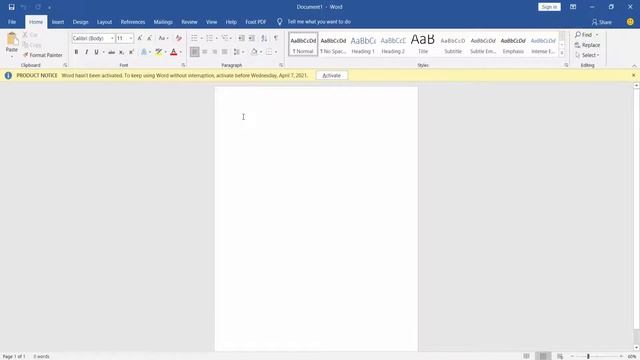This screenshot has height=360, width=640.
Task: Apply the yellow text highlight color
Action: (x=158, y=52)
